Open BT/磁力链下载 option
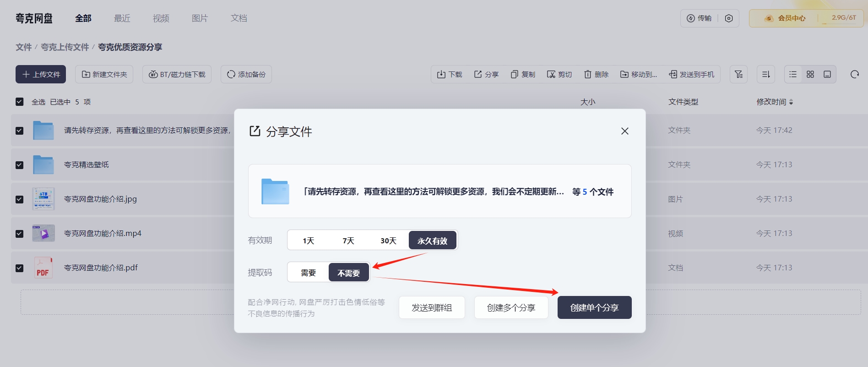Image resolution: width=868 pixels, height=367 pixels. 177,74
